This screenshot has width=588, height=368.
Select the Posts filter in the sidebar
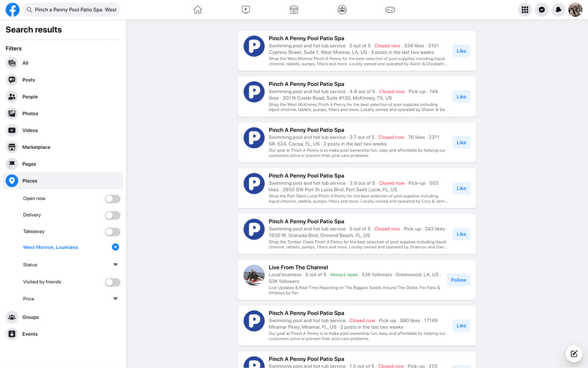coord(28,80)
